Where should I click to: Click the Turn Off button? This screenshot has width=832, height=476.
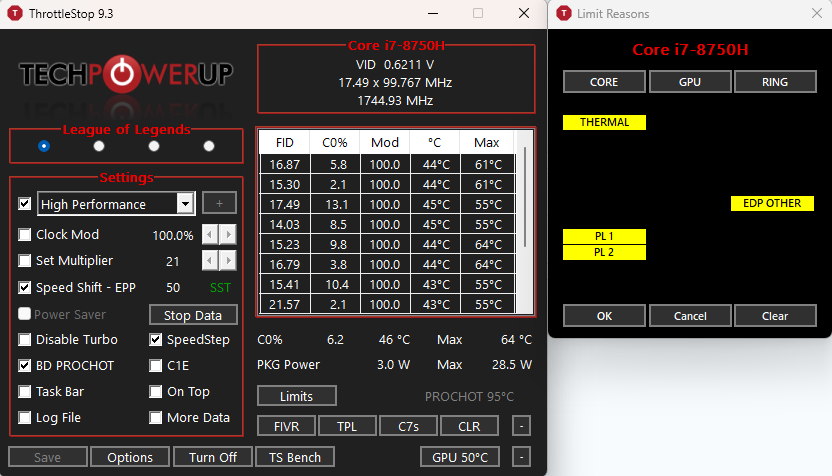point(213,457)
